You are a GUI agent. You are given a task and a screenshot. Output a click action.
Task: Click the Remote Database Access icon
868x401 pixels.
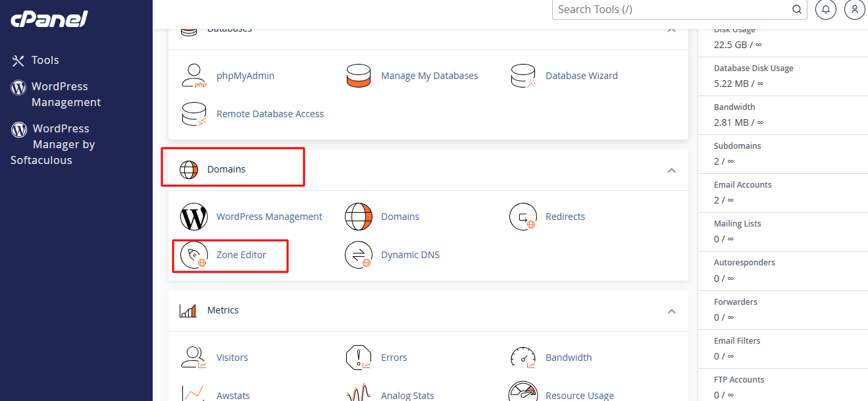point(194,114)
